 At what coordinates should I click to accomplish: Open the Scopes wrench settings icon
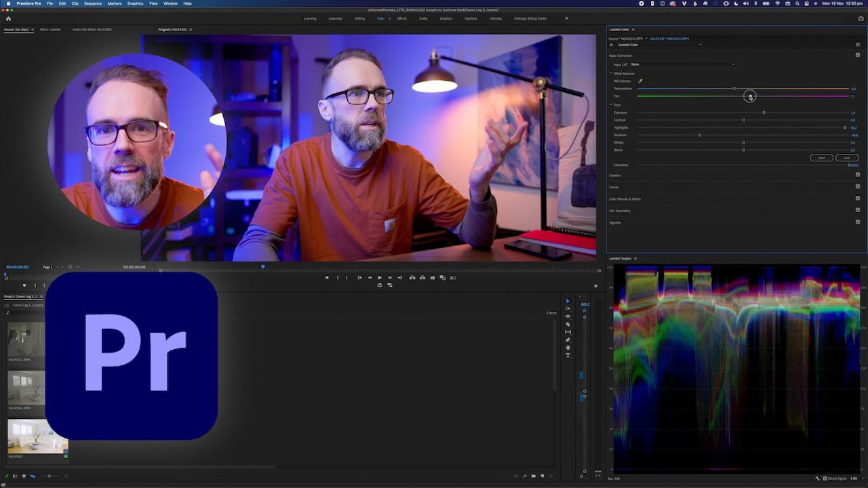817,479
